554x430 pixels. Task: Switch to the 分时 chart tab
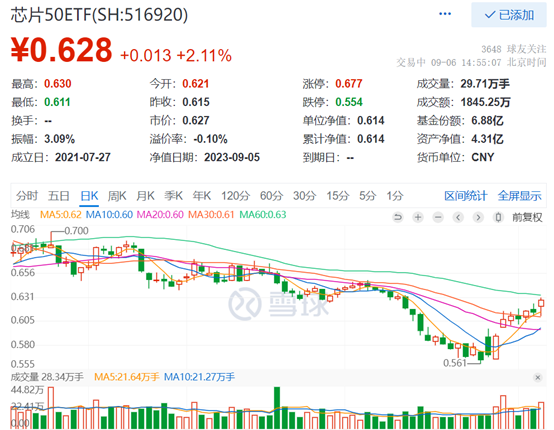coord(27,195)
